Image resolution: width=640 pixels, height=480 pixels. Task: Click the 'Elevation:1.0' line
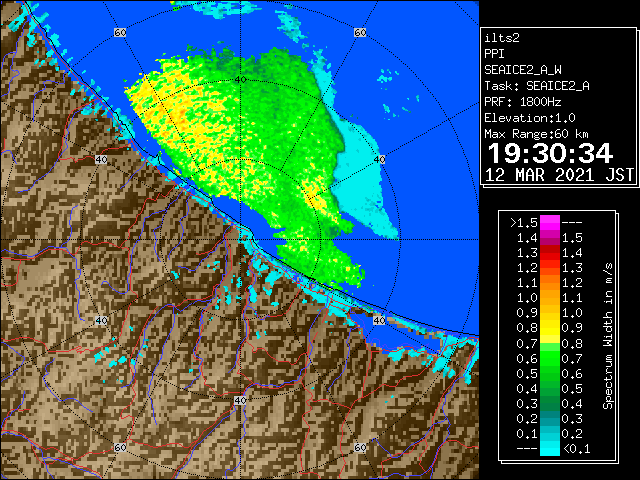coord(530,118)
